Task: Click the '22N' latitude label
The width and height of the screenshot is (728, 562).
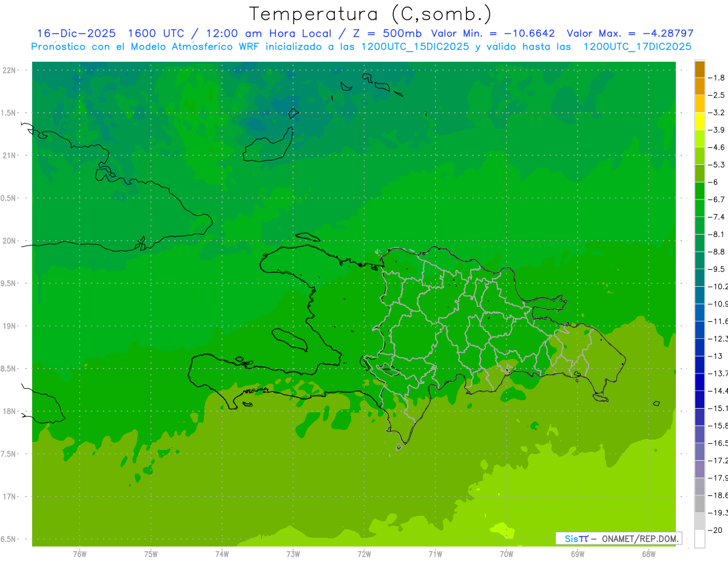Action: point(10,70)
